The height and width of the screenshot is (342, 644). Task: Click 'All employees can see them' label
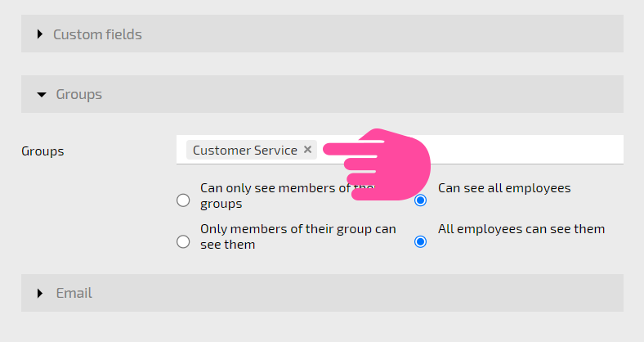[521, 228]
